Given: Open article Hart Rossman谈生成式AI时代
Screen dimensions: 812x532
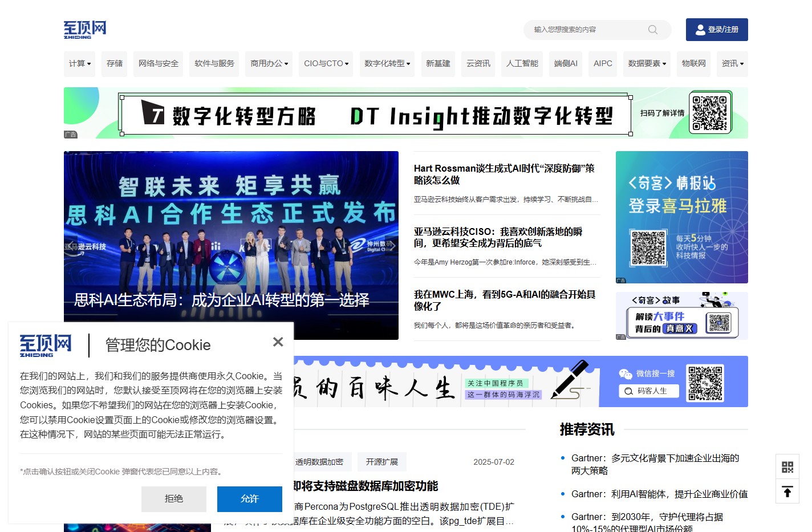Looking at the screenshot, I should point(506,174).
